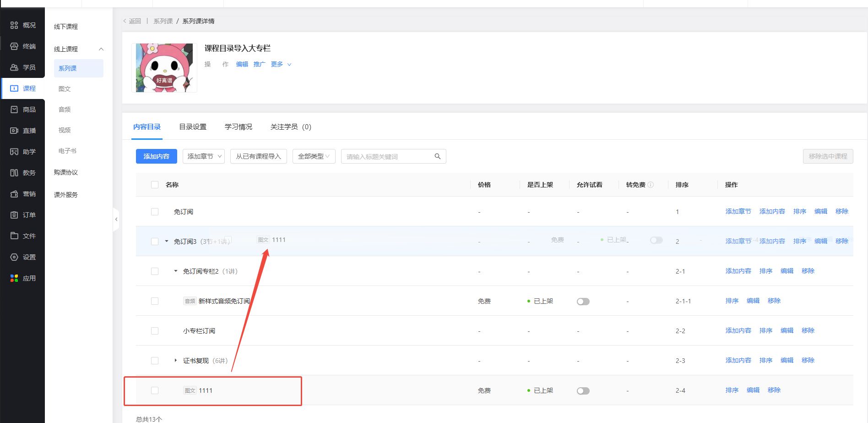868x423 pixels.
Task: Click the 设置 settings gear icon
Action: [14, 257]
